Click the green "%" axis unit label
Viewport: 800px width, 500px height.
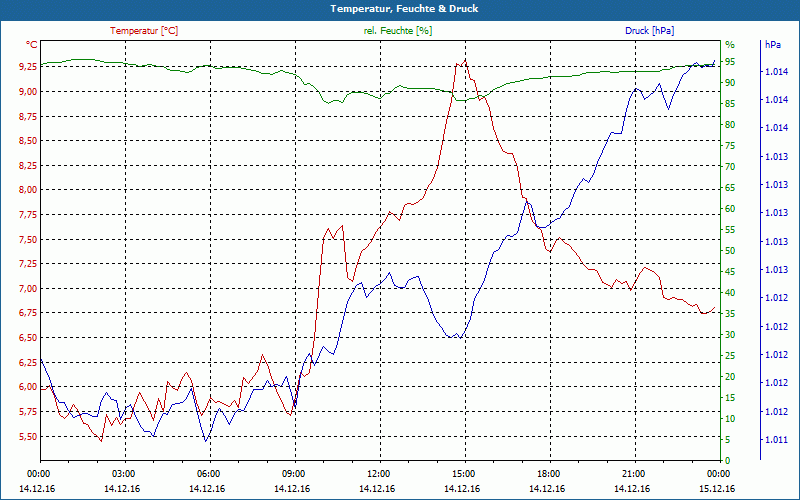pos(730,45)
